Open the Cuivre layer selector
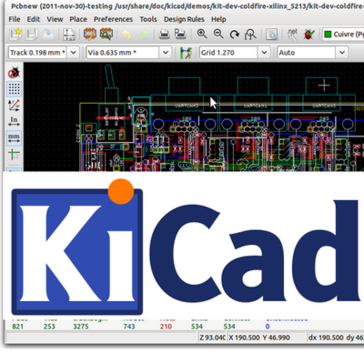 343,34
